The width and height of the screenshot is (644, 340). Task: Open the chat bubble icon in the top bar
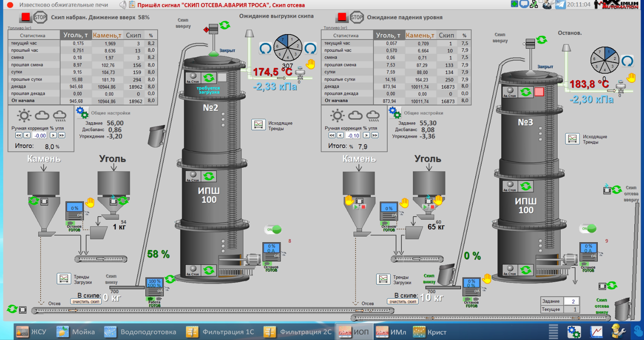[x=524, y=4]
